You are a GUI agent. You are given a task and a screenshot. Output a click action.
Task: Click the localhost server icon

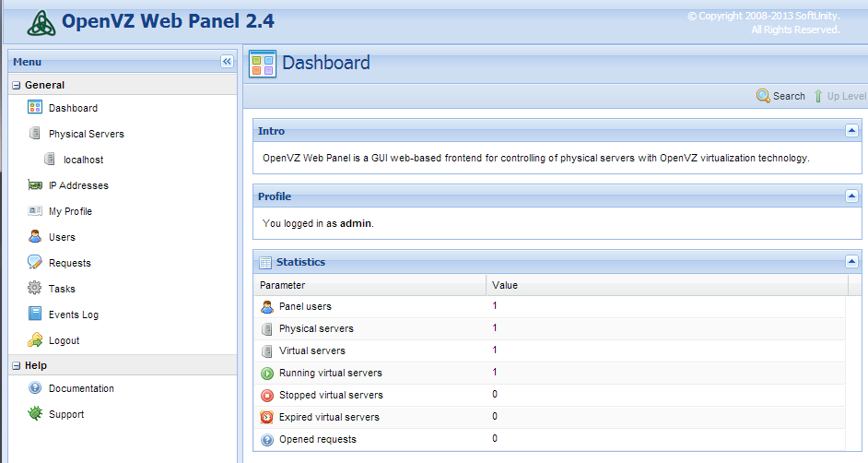[50, 159]
